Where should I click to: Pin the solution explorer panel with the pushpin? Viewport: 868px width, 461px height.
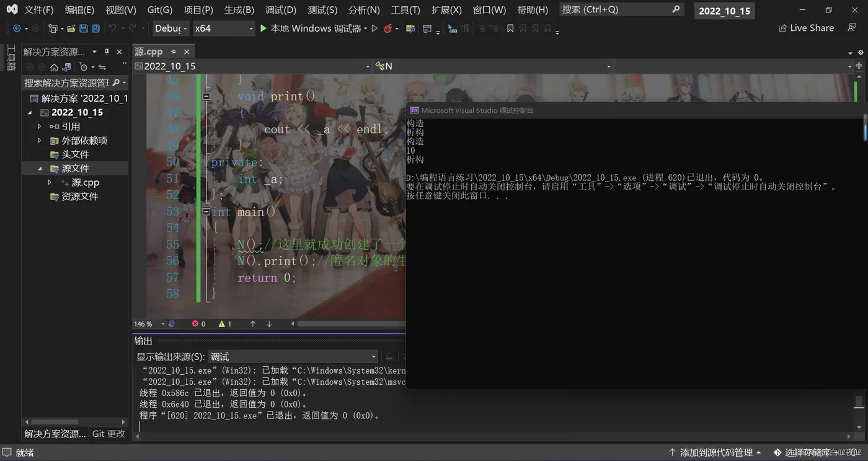(107, 52)
